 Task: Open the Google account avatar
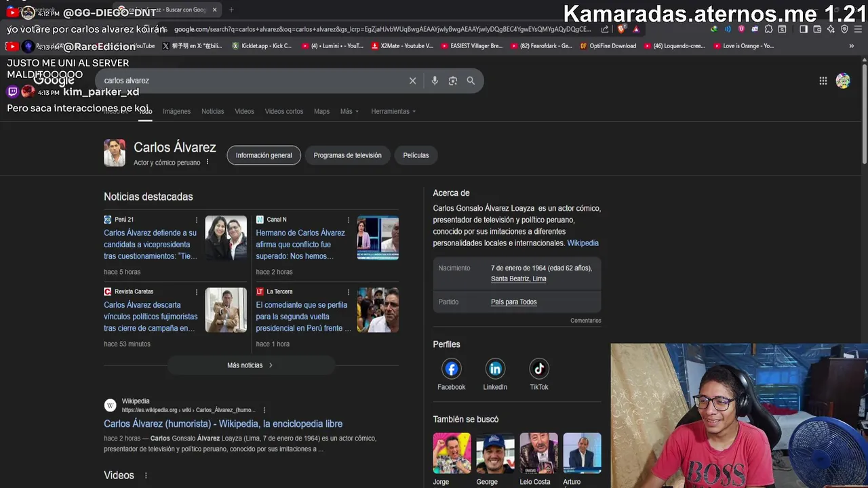(843, 81)
